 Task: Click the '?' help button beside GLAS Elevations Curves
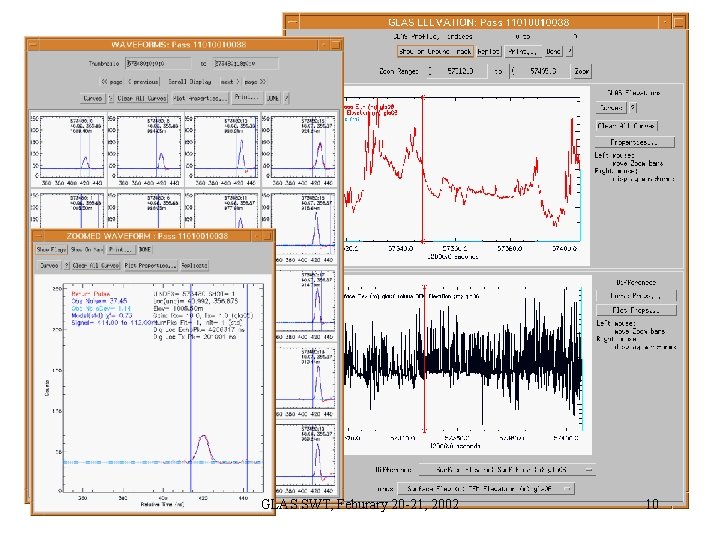coord(633,107)
